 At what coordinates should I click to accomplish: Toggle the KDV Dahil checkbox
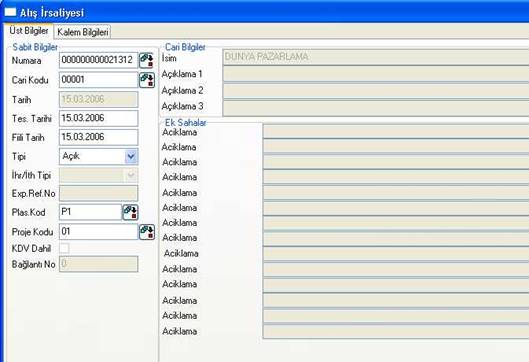64,248
